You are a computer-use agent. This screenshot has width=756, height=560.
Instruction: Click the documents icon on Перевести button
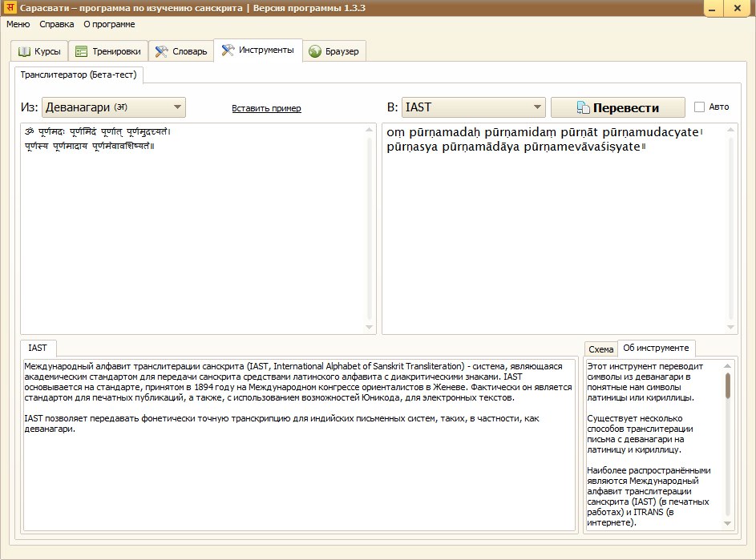pyautogui.click(x=584, y=107)
